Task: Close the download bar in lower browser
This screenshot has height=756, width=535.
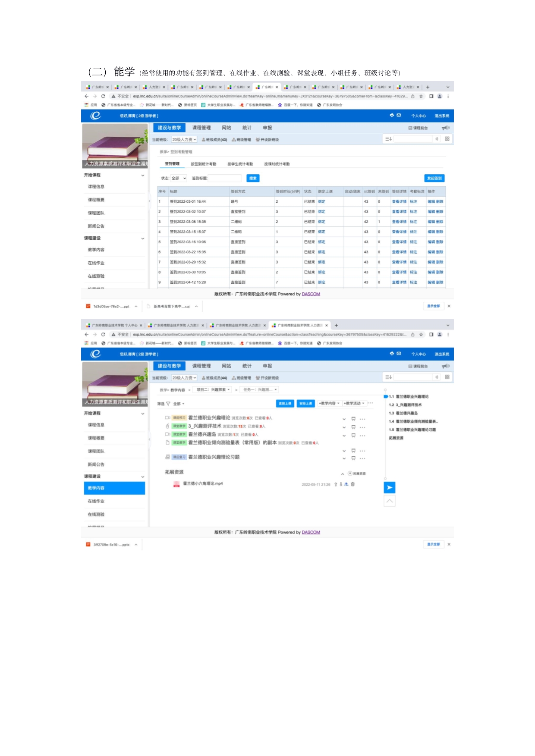Action: click(449, 544)
